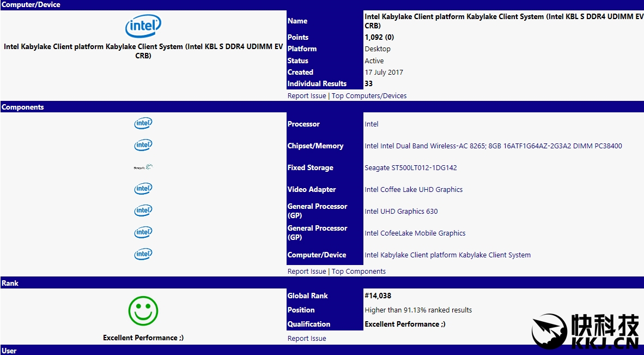Image resolution: width=644 pixels, height=355 pixels.
Task: Click the Intel logo beside the Components Computer/Device row
Action: point(143,254)
